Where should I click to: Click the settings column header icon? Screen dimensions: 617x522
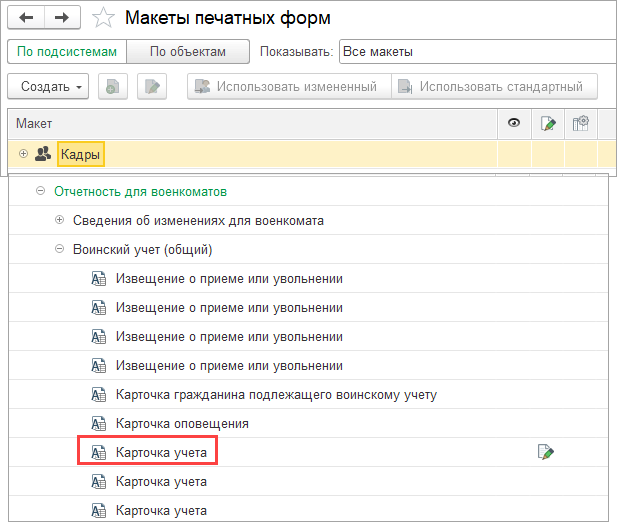point(581,123)
